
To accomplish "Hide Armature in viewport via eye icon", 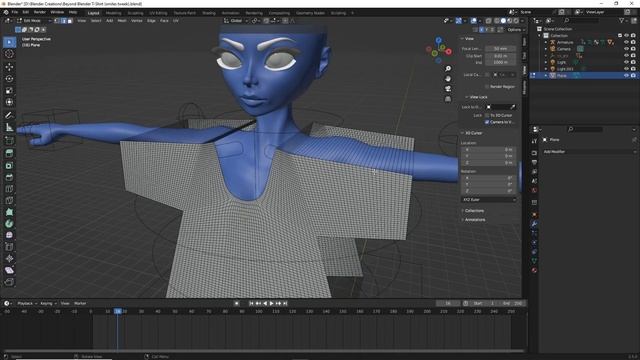I will tap(627, 42).
